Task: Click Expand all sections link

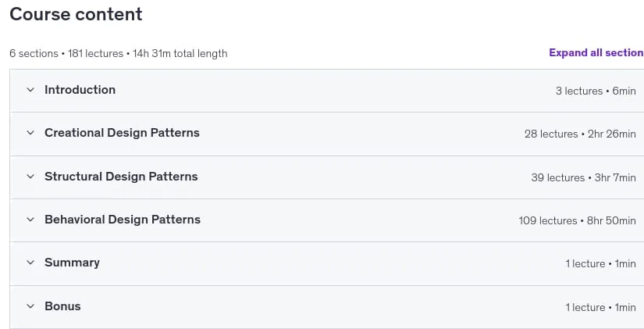Action: [596, 53]
